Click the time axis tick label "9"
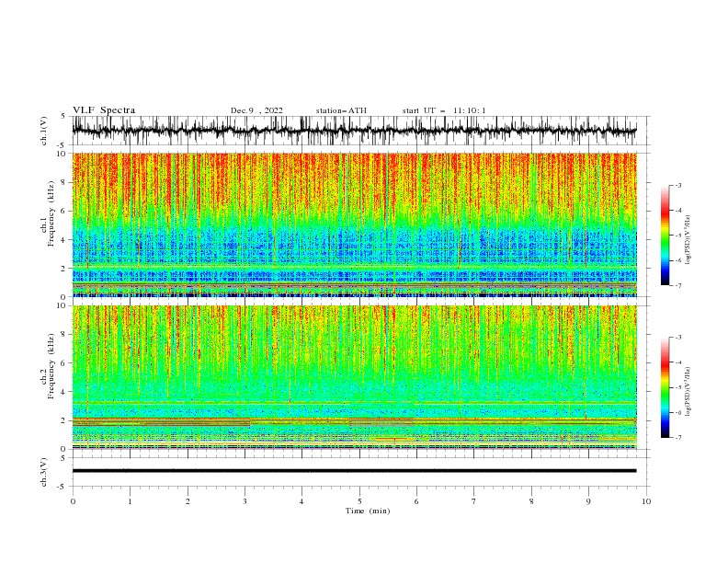This screenshot has height=563, width=728. (588, 501)
